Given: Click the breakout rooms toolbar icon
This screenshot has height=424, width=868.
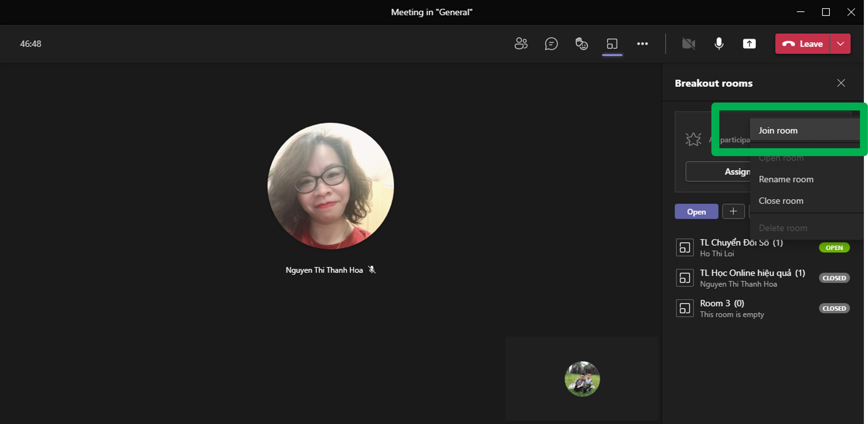Looking at the screenshot, I should pos(612,44).
